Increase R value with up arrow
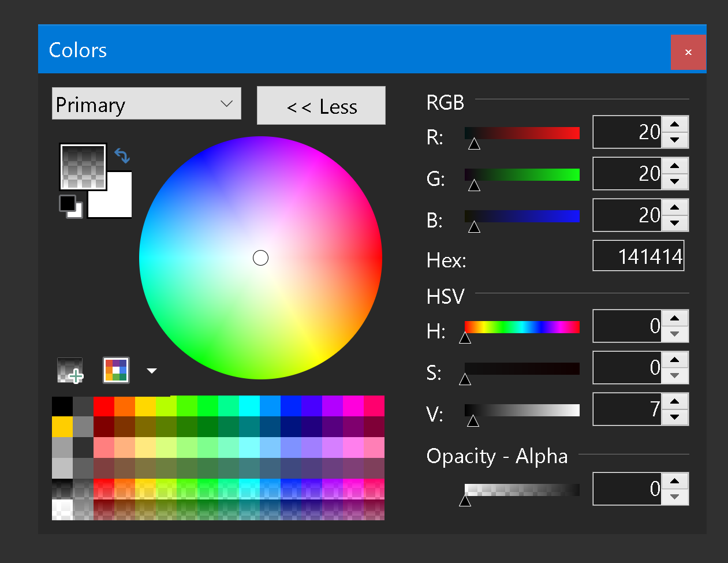The height and width of the screenshot is (563, 728). pyautogui.click(x=675, y=124)
